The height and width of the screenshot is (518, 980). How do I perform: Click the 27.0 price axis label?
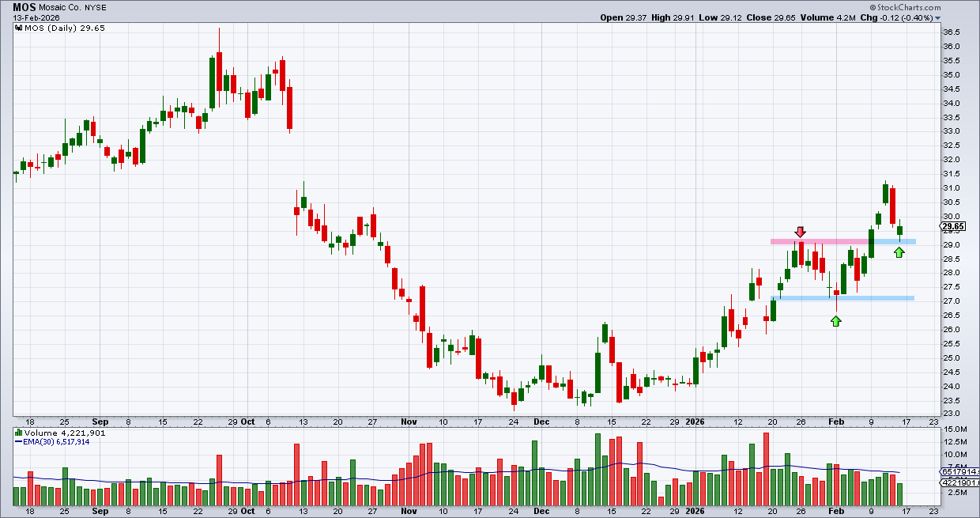951,301
